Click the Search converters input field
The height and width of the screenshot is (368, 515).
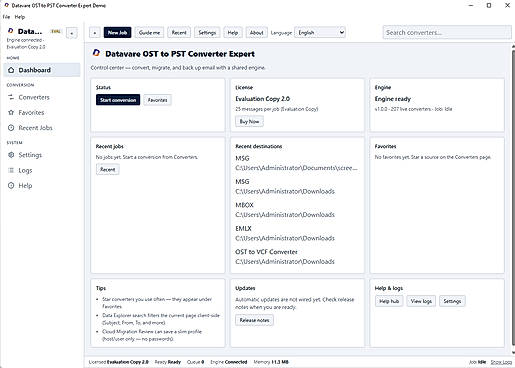click(447, 32)
